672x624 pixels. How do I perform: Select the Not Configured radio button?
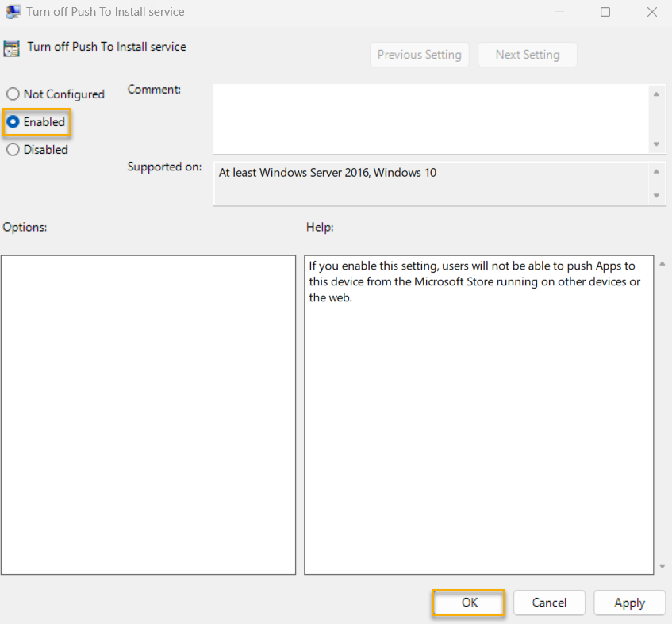click(13, 94)
